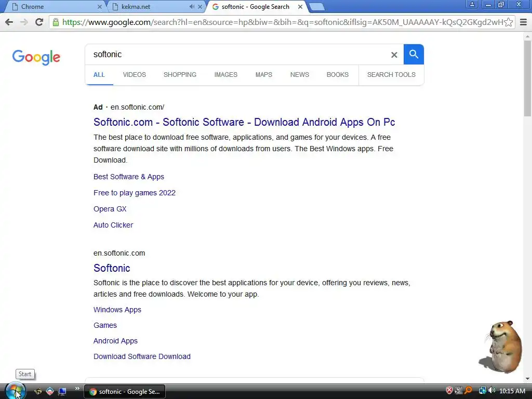The image size is (532, 399).
Task: Select the softonic - Google Search tab
Action: 256,6
